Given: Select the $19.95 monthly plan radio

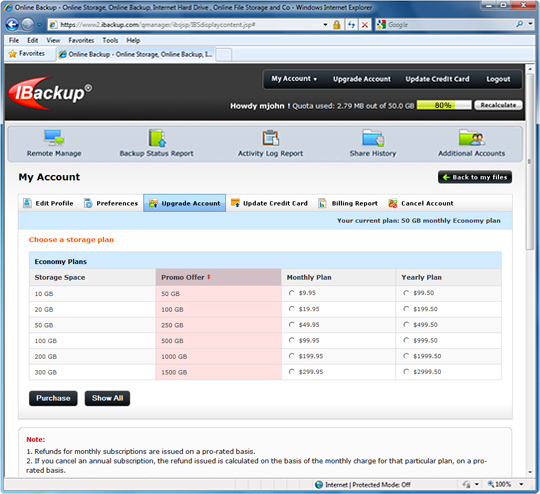Looking at the screenshot, I should (292, 309).
